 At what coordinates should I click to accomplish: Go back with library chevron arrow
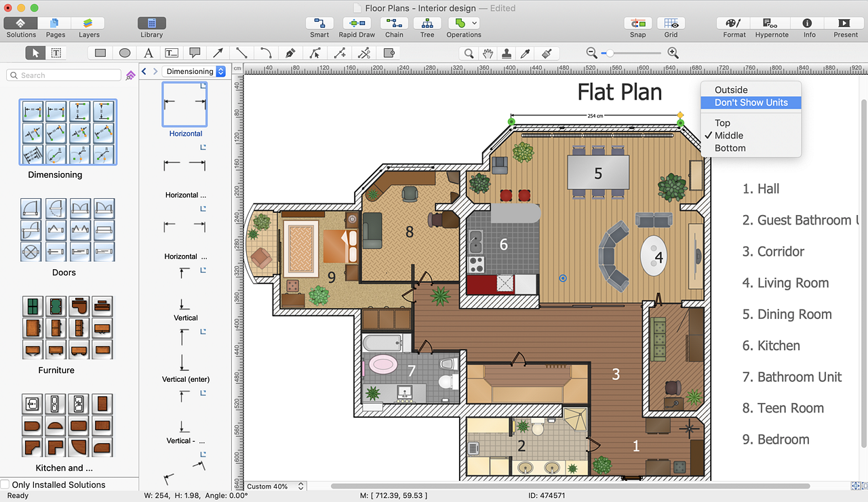coord(144,71)
